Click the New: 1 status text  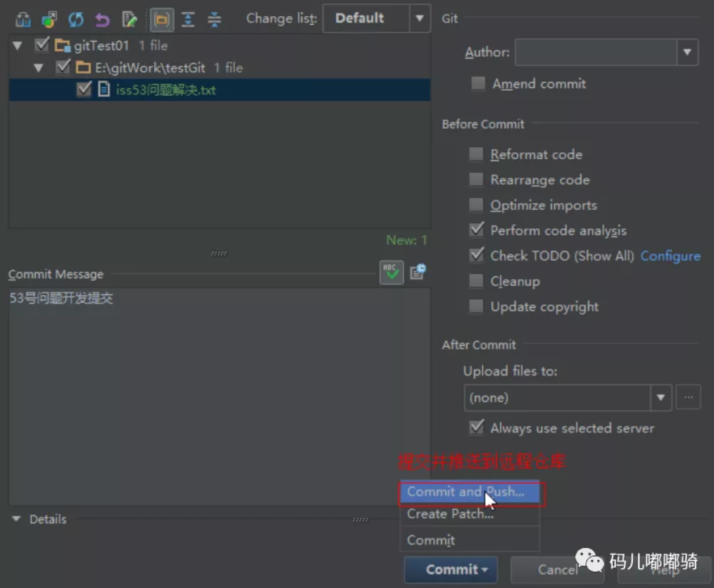406,240
